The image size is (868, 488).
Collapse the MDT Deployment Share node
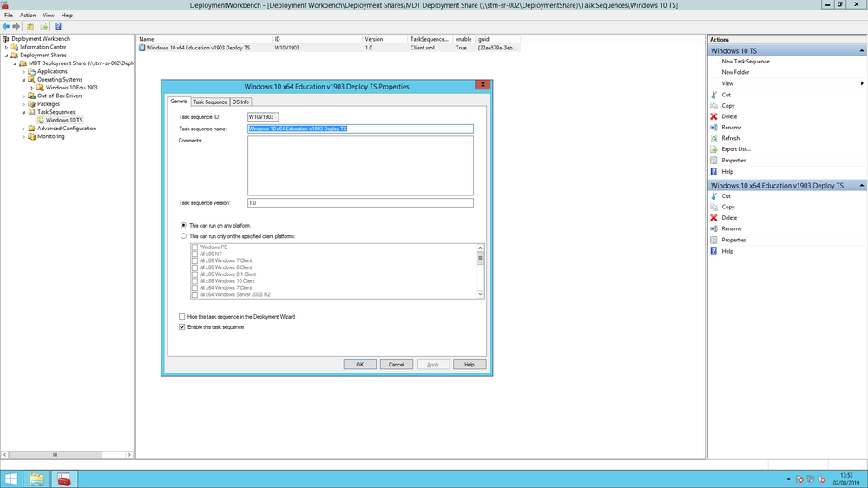click(16, 63)
